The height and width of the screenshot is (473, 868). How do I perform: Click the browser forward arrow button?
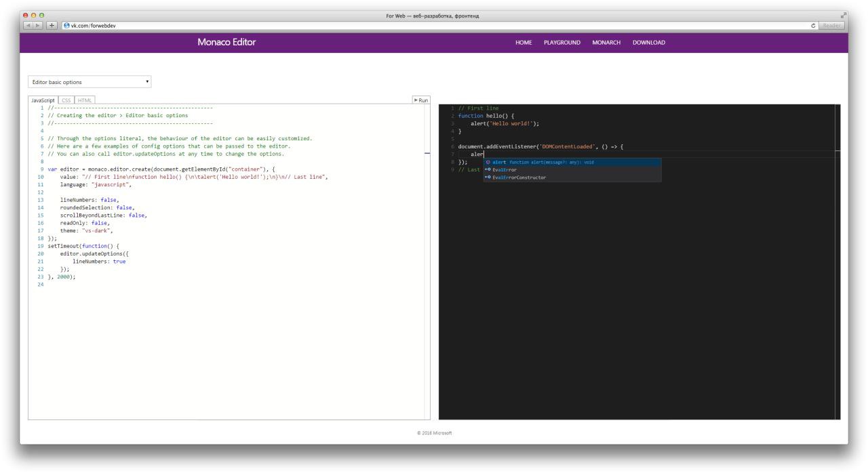tap(37, 25)
